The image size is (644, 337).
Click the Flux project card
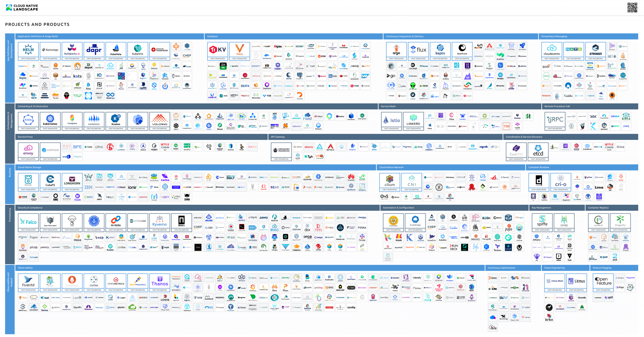tap(418, 51)
